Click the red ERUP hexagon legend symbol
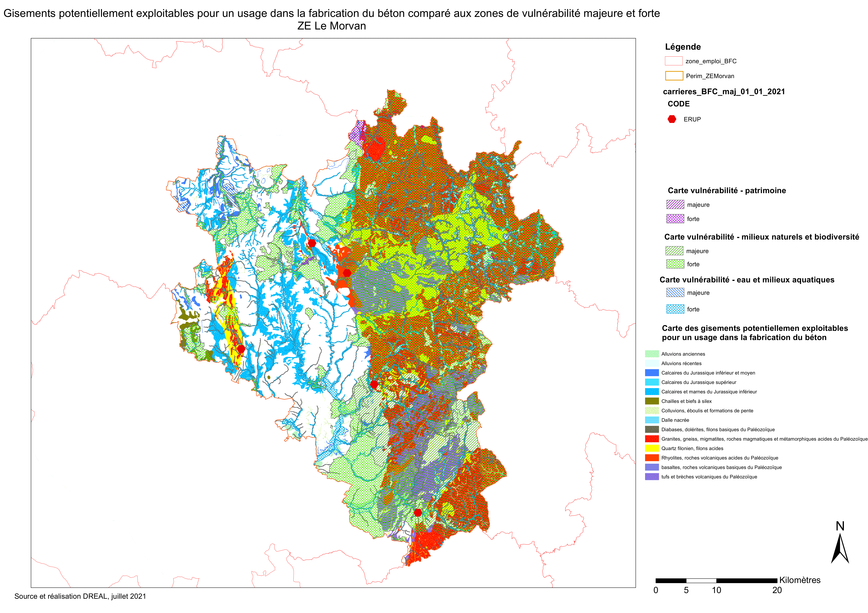Image resolution: width=868 pixels, height=613 pixels. [672, 119]
